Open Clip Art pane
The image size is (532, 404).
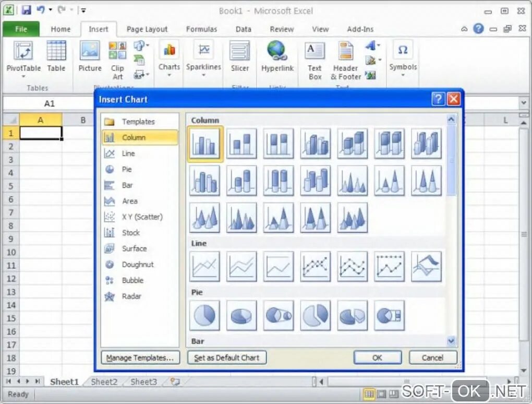pos(117,61)
